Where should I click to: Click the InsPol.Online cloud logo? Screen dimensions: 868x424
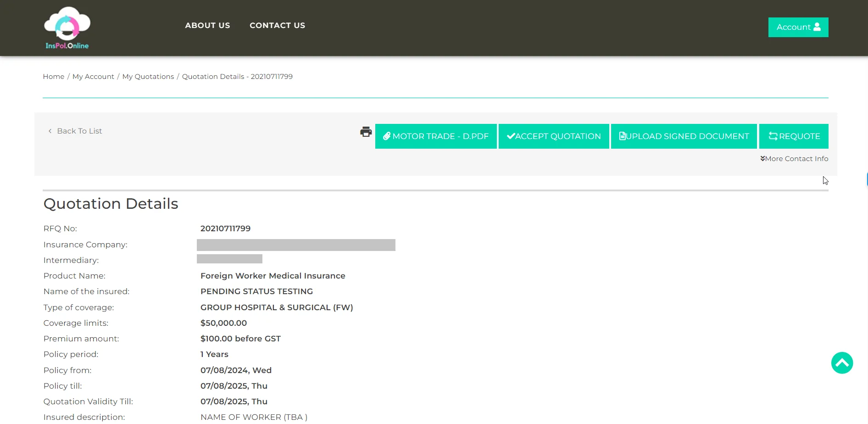67,28
